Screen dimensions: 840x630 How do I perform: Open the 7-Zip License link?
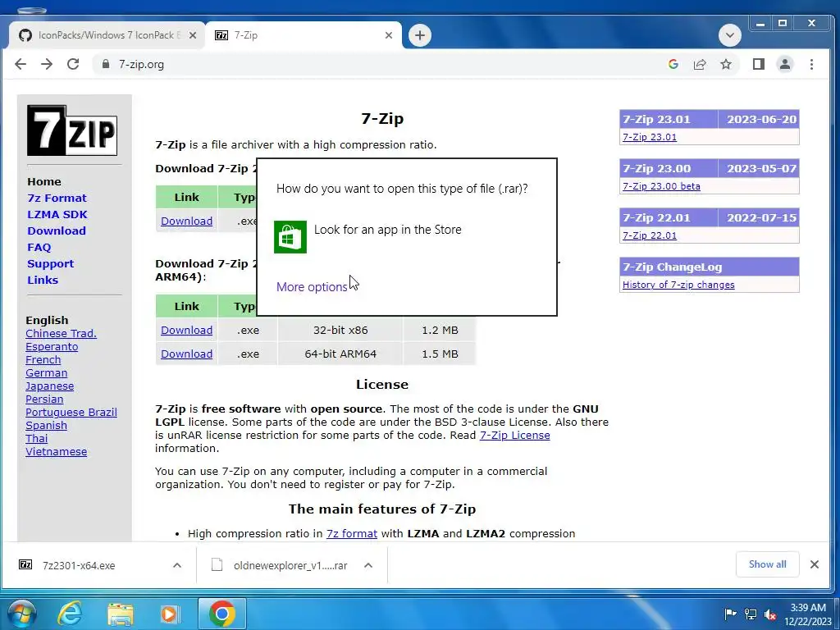point(515,435)
